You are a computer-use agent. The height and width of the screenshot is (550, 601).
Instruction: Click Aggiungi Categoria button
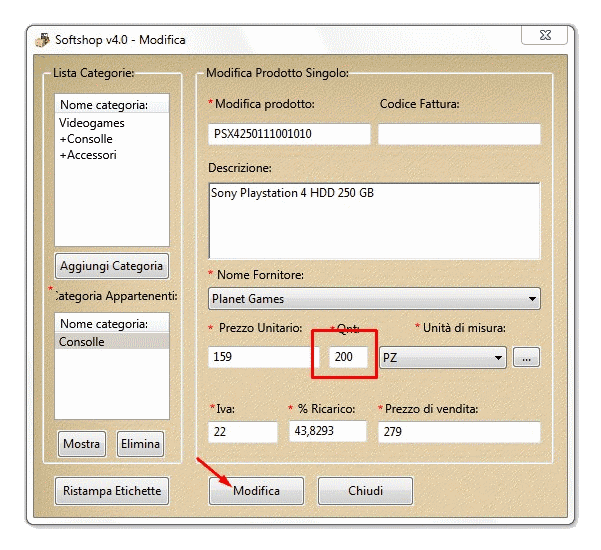pos(111,266)
